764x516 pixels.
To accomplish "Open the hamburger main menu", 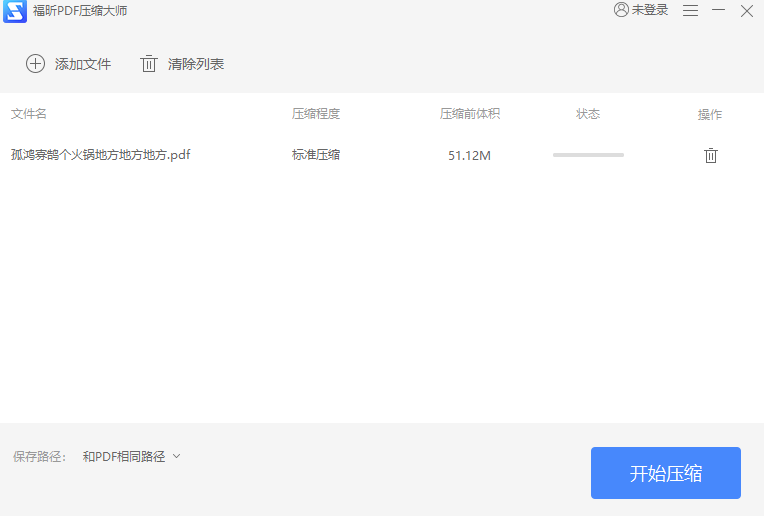I will [x=690, y=10].
